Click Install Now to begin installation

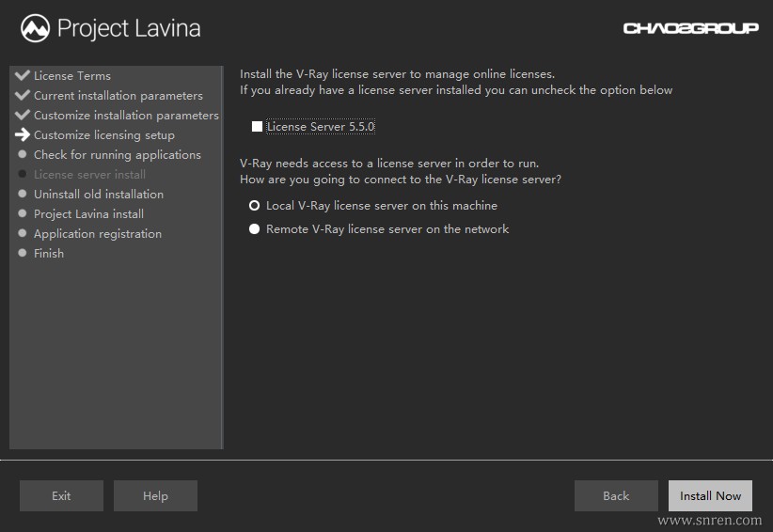[x=710, y=495]
